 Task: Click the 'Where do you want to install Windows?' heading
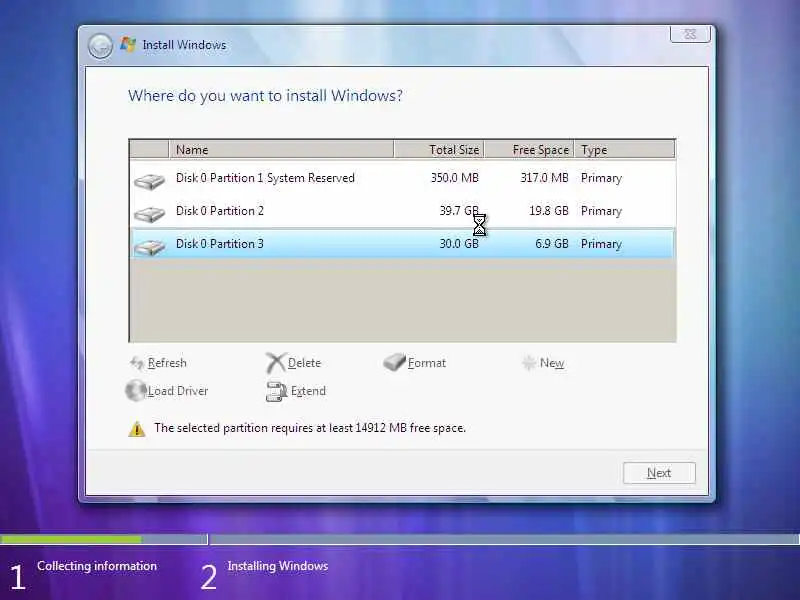pyautogui.click(x=265, y=95)
